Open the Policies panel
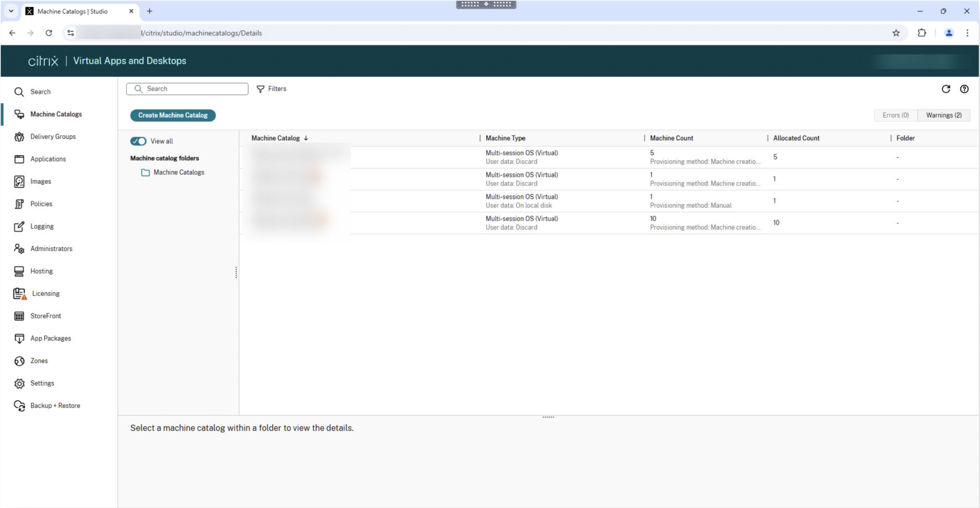Image resolution: width=980 pixels, height=508 pixels. click(41, 203)
